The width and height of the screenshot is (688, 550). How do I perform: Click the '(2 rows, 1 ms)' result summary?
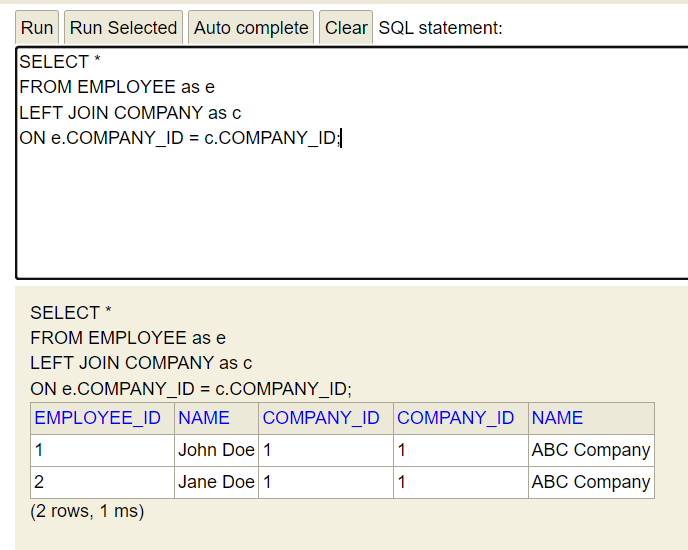87,511
